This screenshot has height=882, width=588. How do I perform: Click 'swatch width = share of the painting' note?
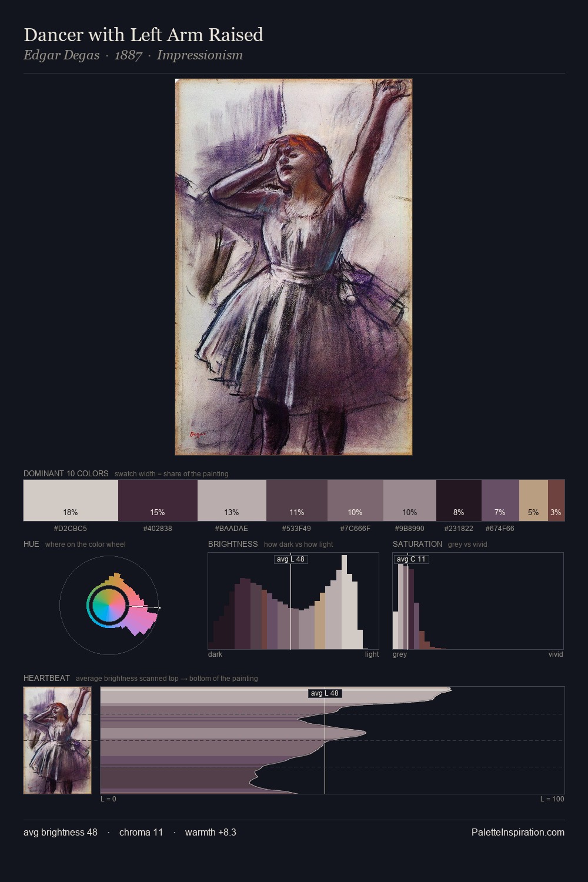[172, 473]
